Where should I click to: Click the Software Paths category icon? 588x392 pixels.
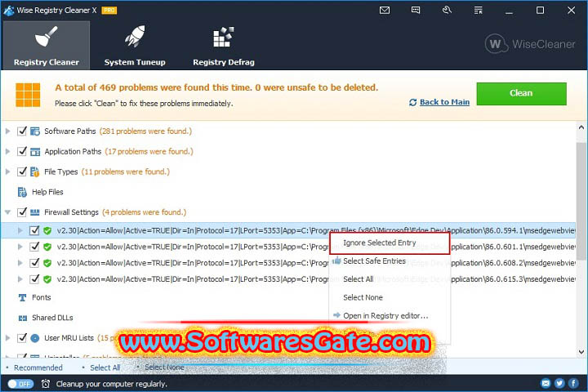(35, 131)
